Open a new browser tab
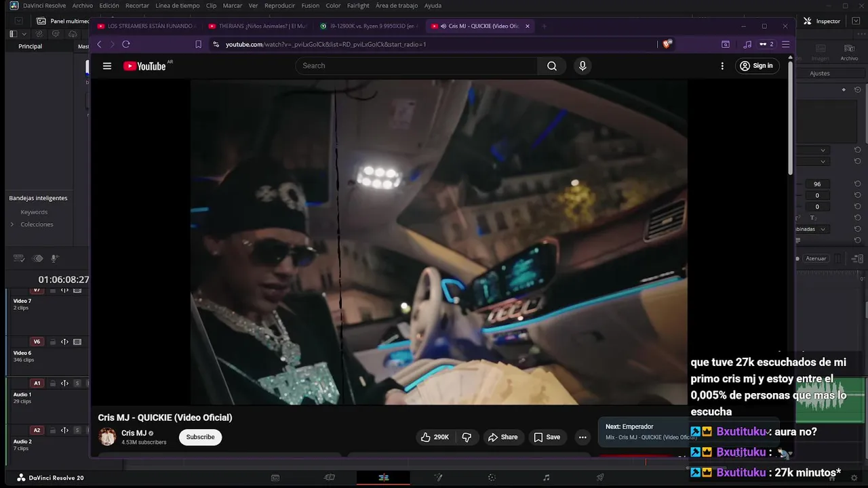868x488 pixels. 544,26
